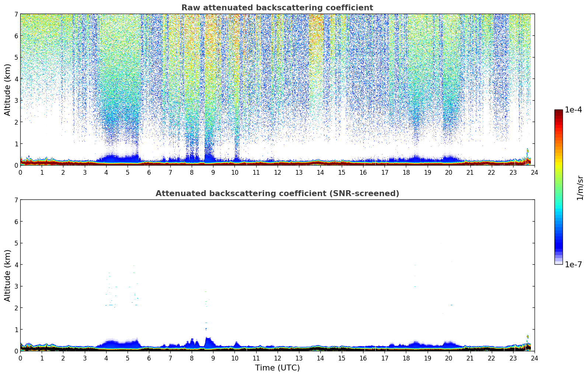Click altitude tick '2' on SNR-screened plot
The image size is (588, 376).
(16, 308)
